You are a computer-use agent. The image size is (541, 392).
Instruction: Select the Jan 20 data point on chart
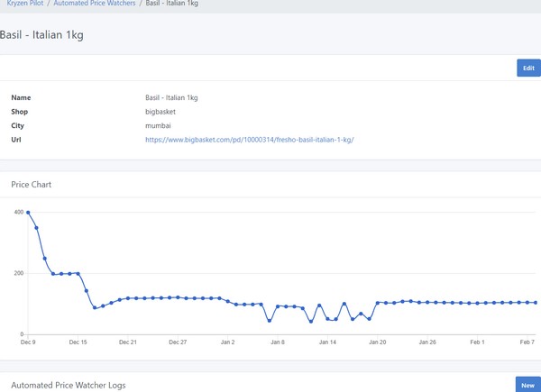(378, 303)
